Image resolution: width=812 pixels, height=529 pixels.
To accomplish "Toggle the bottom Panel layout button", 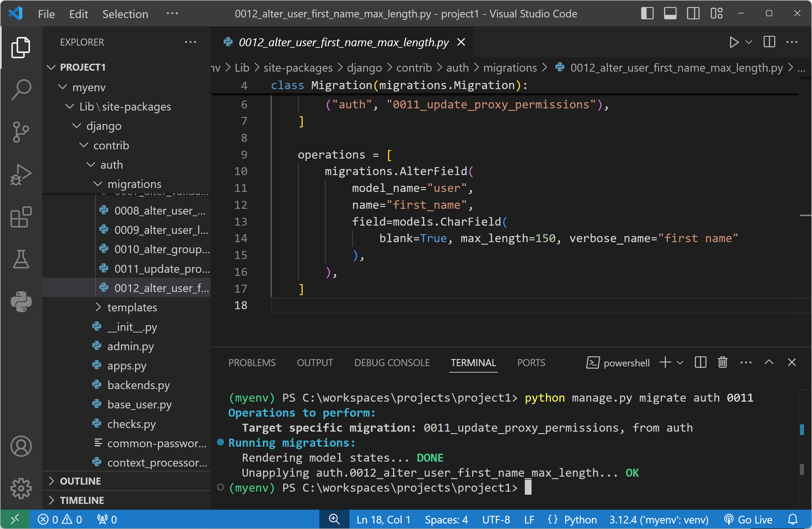I will [x=670, y=14].
